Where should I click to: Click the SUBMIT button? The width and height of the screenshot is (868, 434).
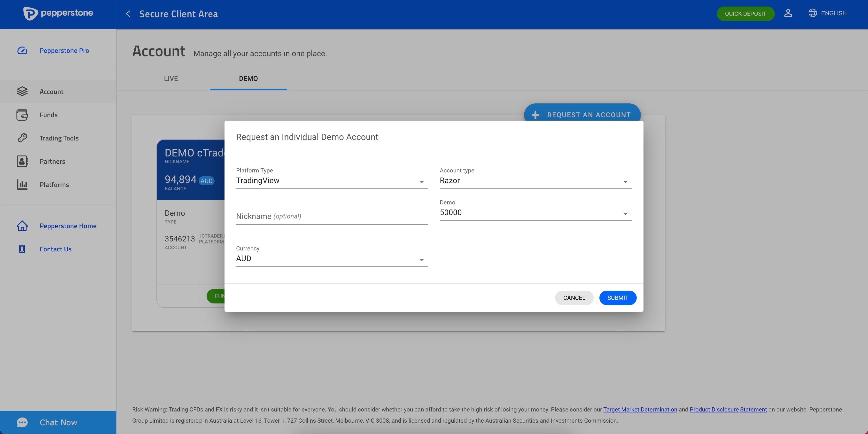click(618, 298)
